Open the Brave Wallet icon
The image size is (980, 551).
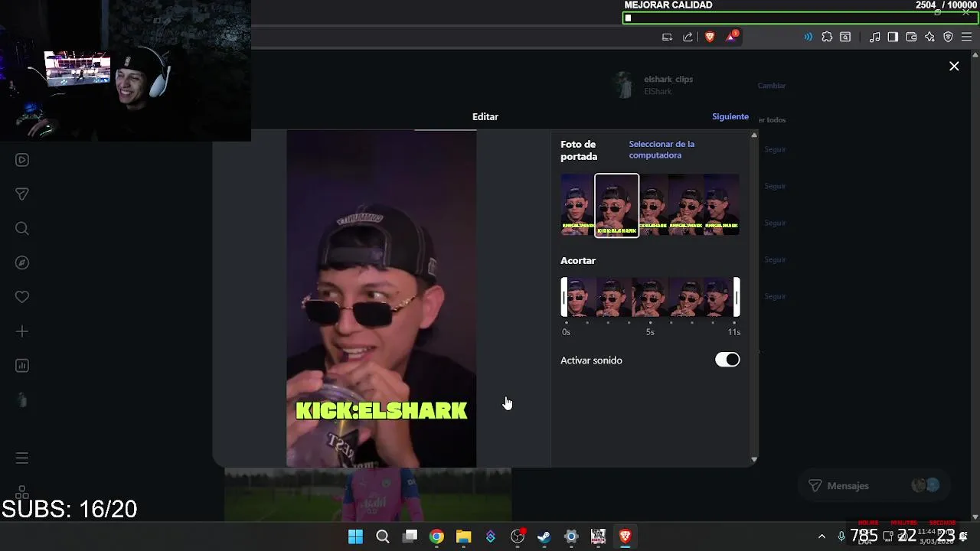pos(911,37)
